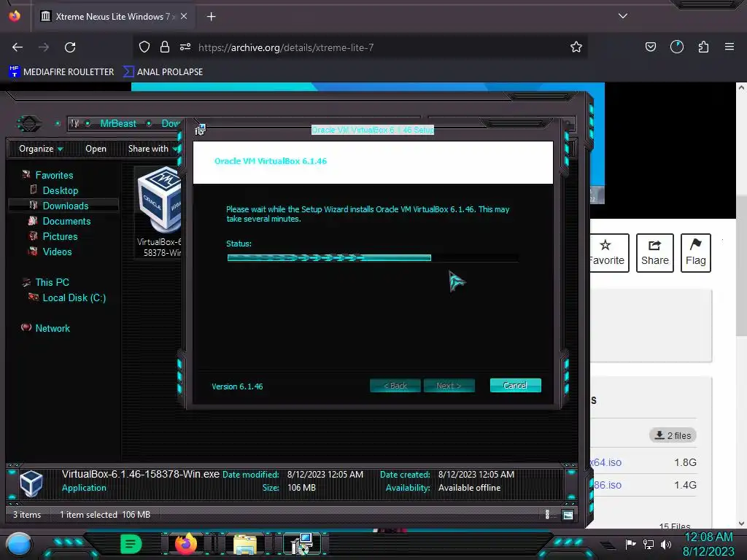Open the Start orb
The image size is (747, 560).
[x=19, y=544]
